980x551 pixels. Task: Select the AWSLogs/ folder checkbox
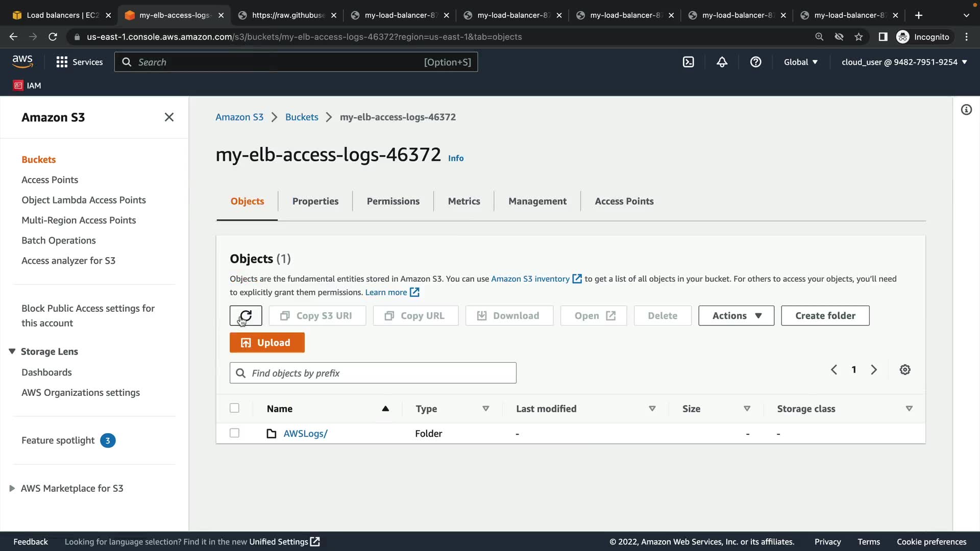(x=234, y=433)
